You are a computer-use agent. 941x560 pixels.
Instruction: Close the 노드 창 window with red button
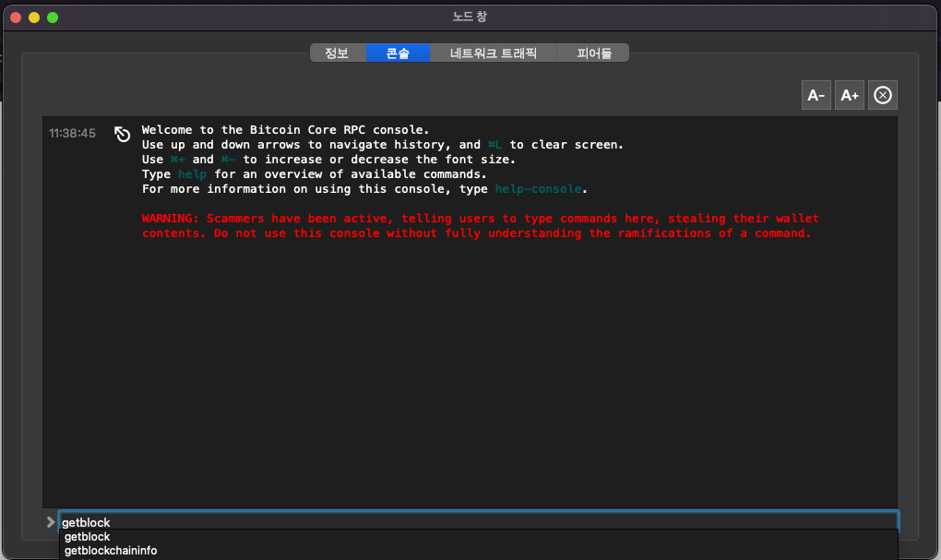tap(17, 18)
